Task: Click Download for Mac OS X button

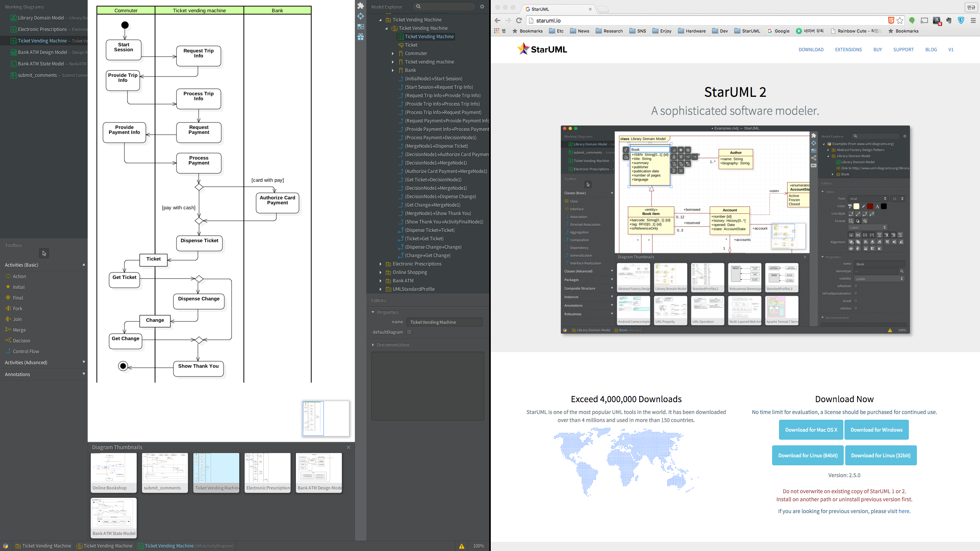Action: [810, 429]
